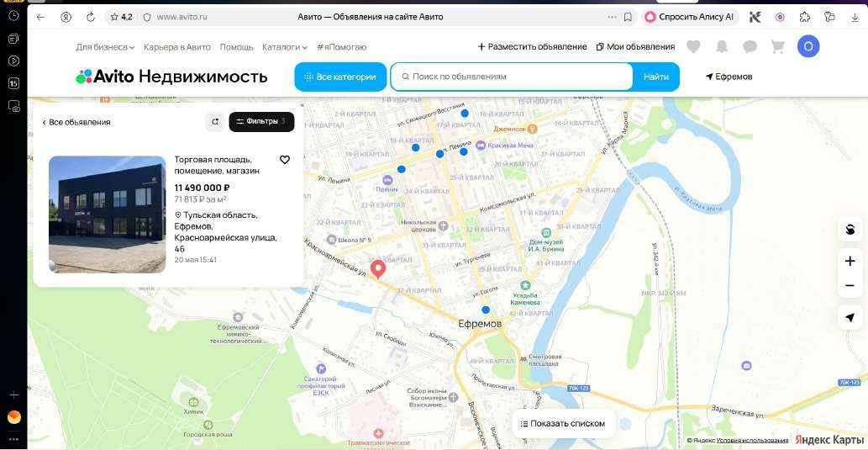Click the plus icon in the browser sidebar

coord(13,395)
